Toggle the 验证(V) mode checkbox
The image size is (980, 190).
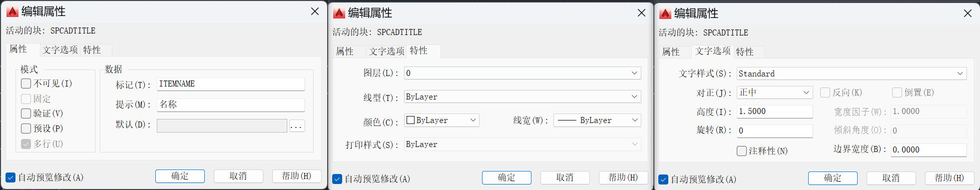(x=26, y=113)
